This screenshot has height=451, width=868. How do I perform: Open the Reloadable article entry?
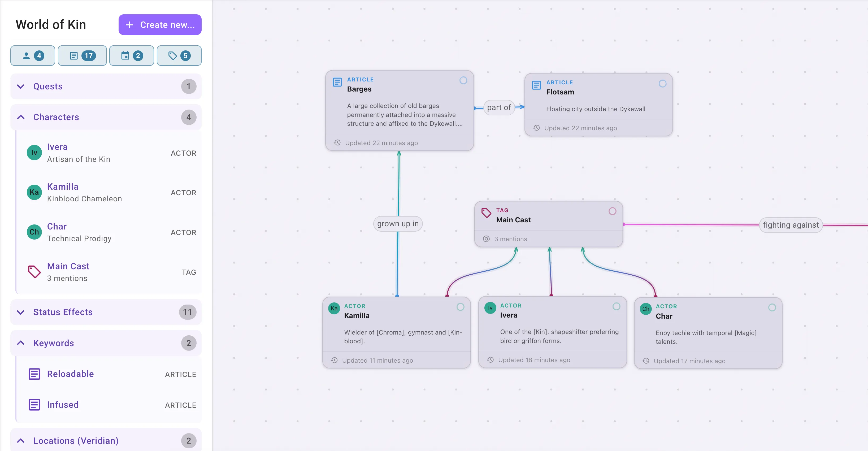coord(109,374)
